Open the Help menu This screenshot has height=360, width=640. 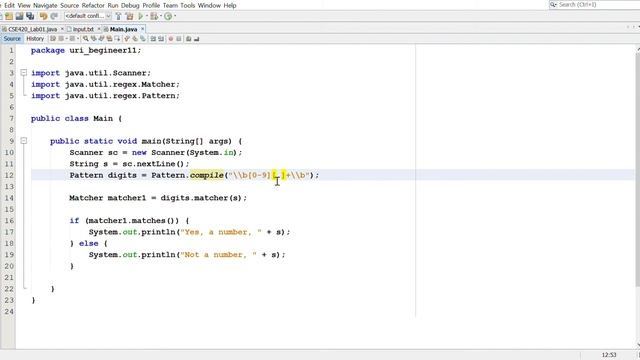coord(230,5)
